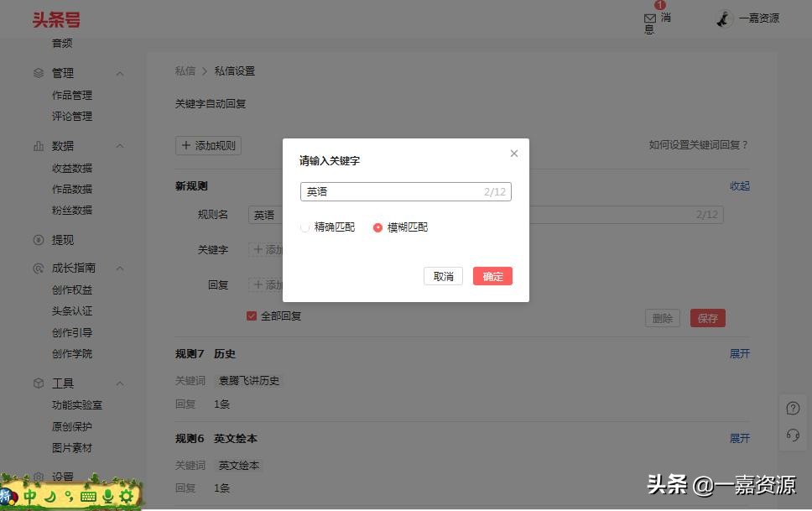
Task: Uncheck the 全部回复 checkbox
Action: [x=251, y=315]
